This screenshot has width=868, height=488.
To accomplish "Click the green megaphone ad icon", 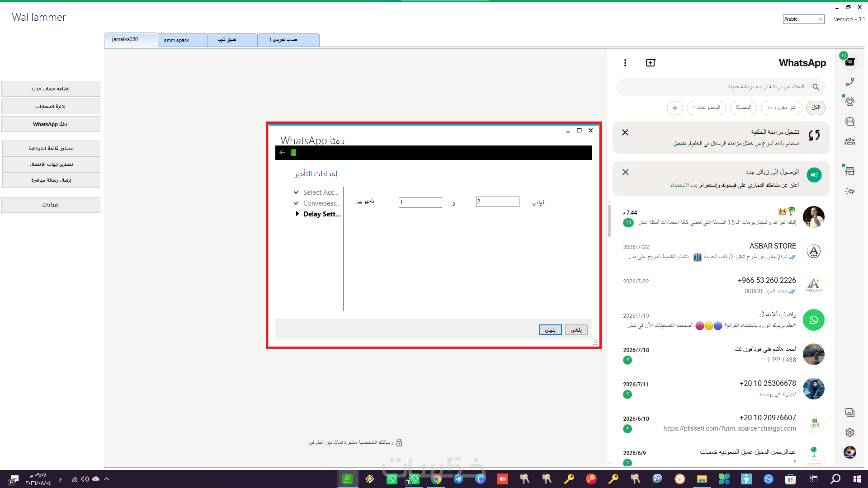I will coord(814,175).
